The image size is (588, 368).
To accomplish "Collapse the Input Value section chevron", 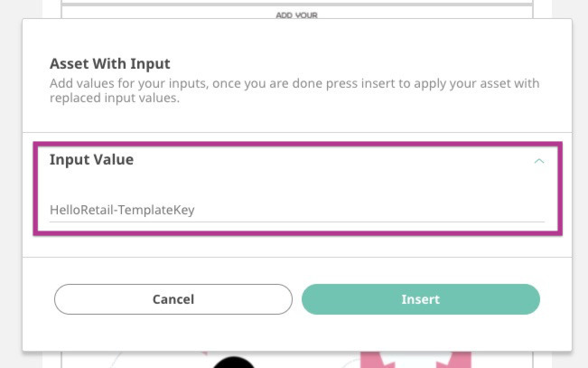I will [x=539, y=161].
